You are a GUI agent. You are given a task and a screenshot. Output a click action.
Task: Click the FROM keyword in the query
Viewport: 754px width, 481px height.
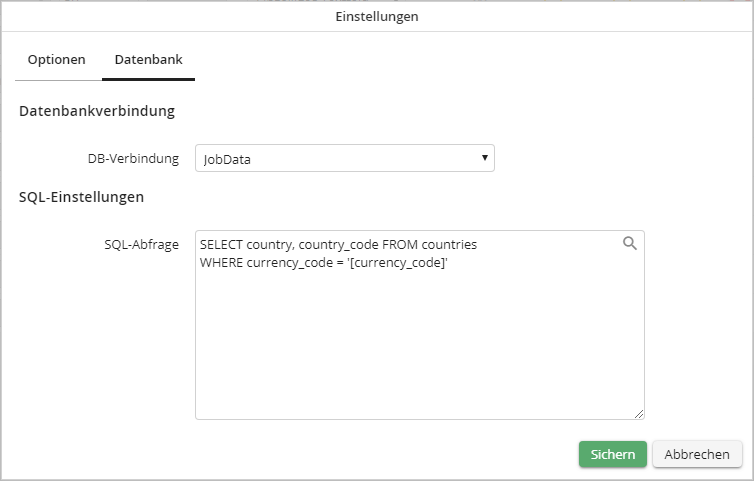point(399,244)
